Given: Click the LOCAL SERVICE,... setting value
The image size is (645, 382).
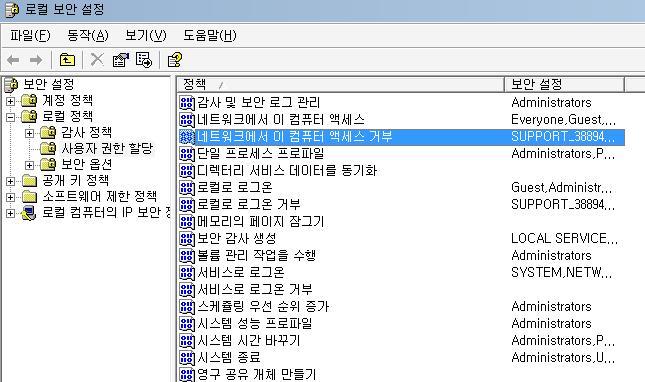Looking at the screenshot, I should tap(564, 238).
